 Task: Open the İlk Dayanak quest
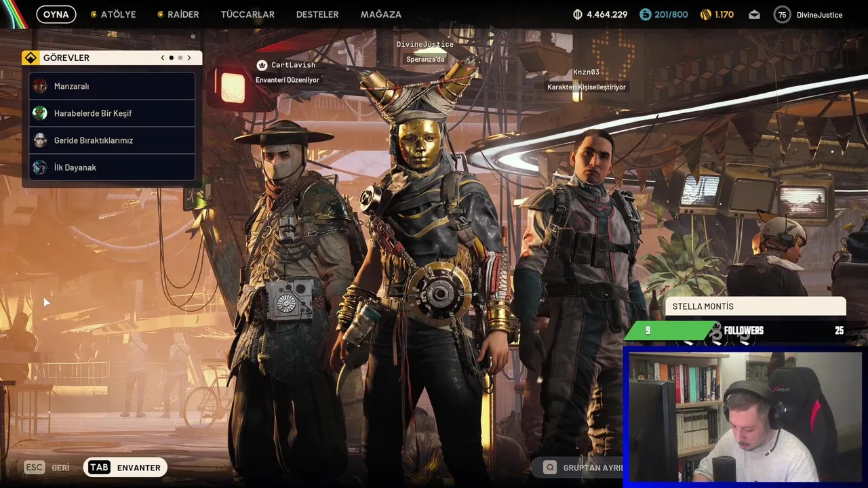click(112, 167)
